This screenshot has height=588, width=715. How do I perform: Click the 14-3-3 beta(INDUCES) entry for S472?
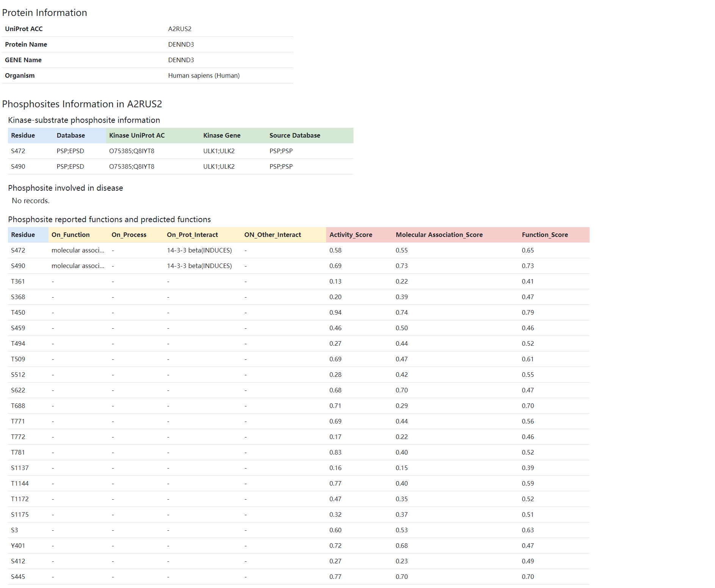point(199,250)
